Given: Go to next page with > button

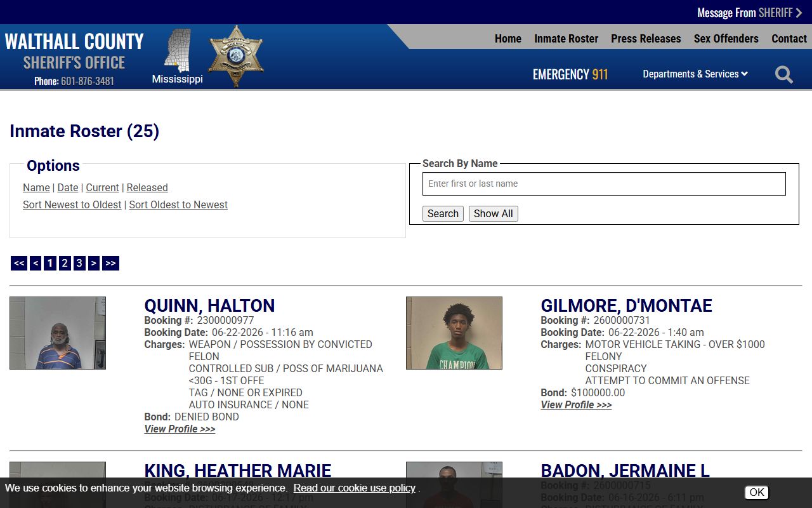Looking at the screenshot, I should [94, 263].
